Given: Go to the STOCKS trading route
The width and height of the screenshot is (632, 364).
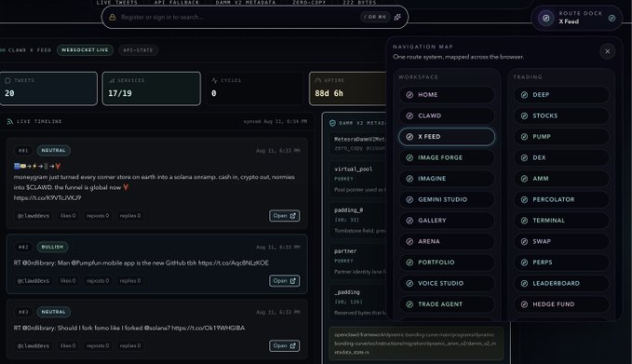Looking at the screenshot, I should pos(561,115).
